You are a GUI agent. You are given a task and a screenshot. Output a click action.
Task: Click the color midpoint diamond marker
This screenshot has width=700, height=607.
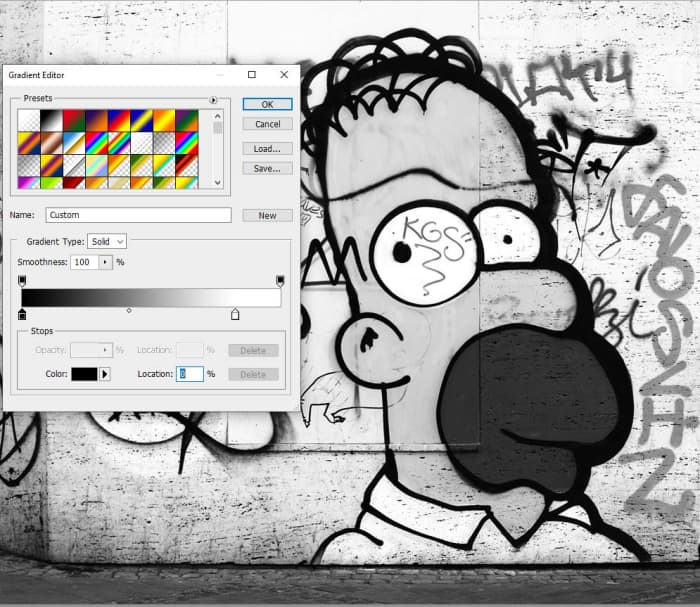(129, 310)
